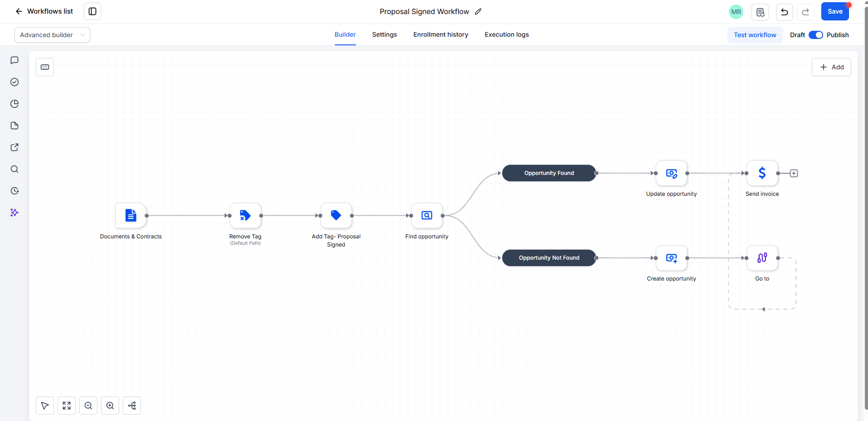
Task: Select the Send invoice node
Action: (762, 173)
